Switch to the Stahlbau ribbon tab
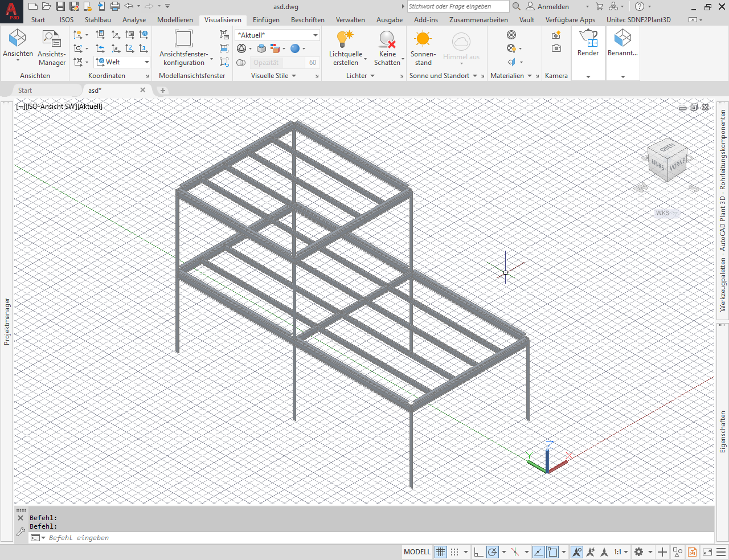The height and width of the screenshot is (560, 729). 98,19
